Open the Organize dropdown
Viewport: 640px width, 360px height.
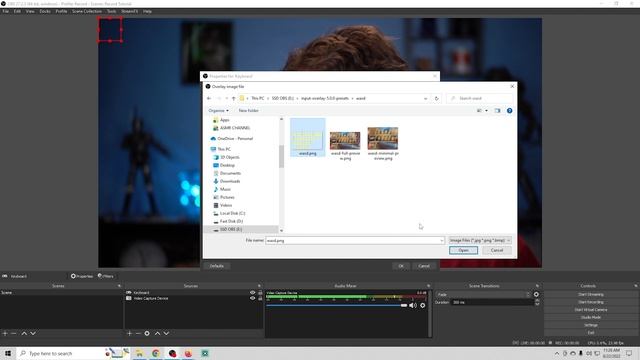click(x=218, y=111)
